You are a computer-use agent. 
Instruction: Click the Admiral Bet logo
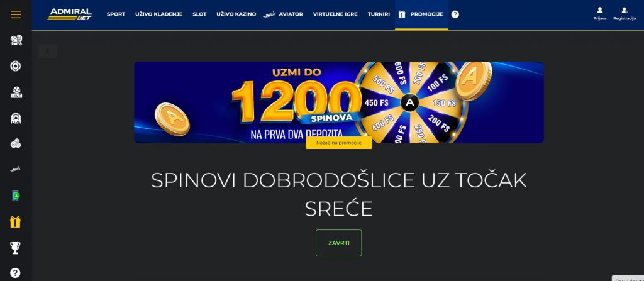pyautogui.click(x=69, y=14)
